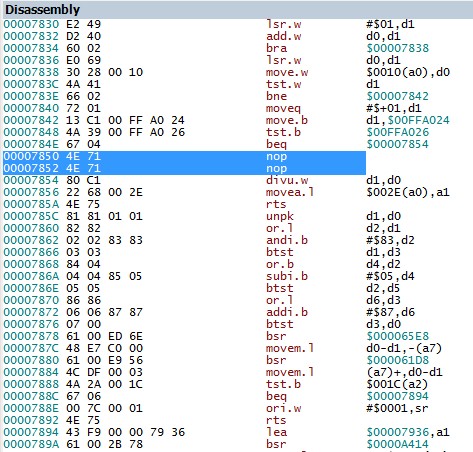
Task: Click the bsr target $000061D8
Action: [397, 360]
